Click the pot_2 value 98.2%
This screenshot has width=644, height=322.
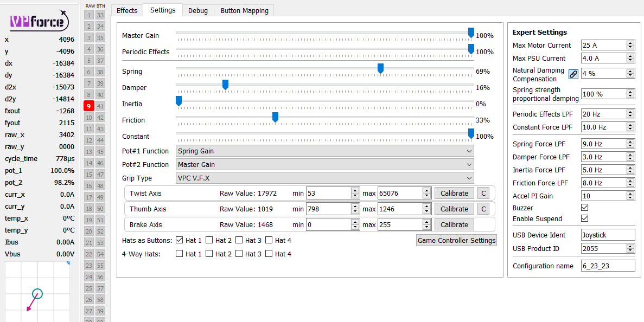pos(64,183)
